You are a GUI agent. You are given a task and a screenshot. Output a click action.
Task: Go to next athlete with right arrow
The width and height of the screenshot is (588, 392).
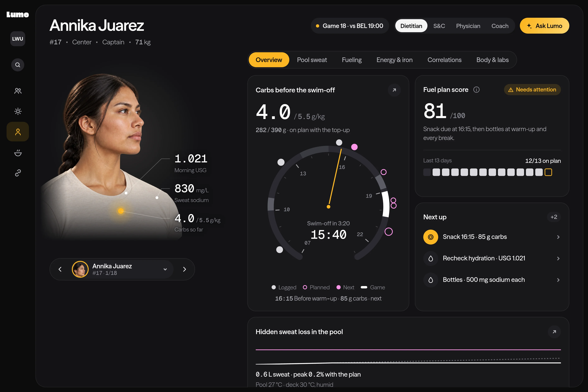click(184, 269)
